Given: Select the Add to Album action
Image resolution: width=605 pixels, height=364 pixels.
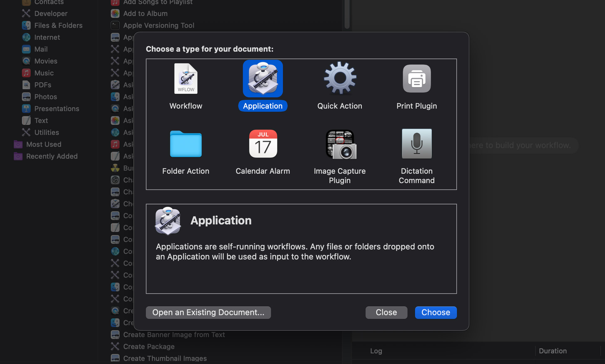Looking at the screenshot, I should pos(139,13).
